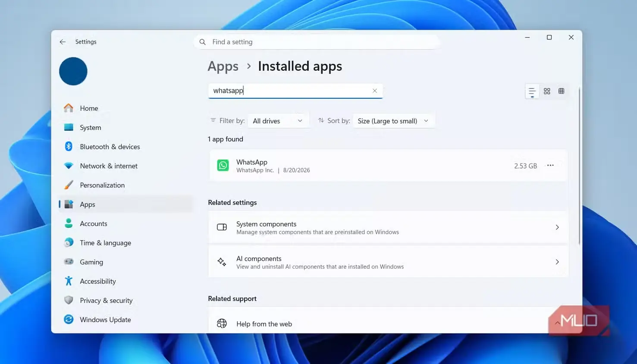Minimize the Settings window

(527, 38)
